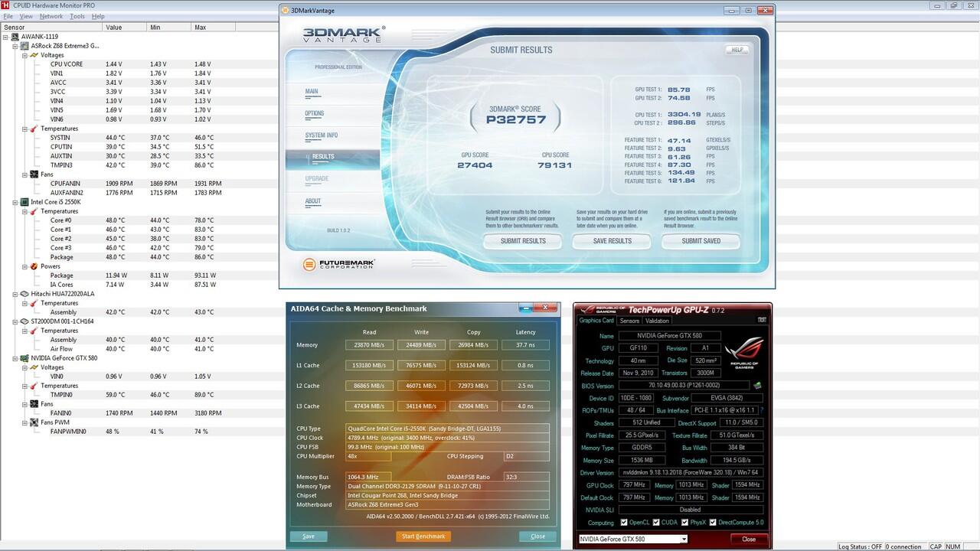Click the Fans icon under NVIDIA GTX 580
Screen dimensions: 980x551
[x=34, y=404]
